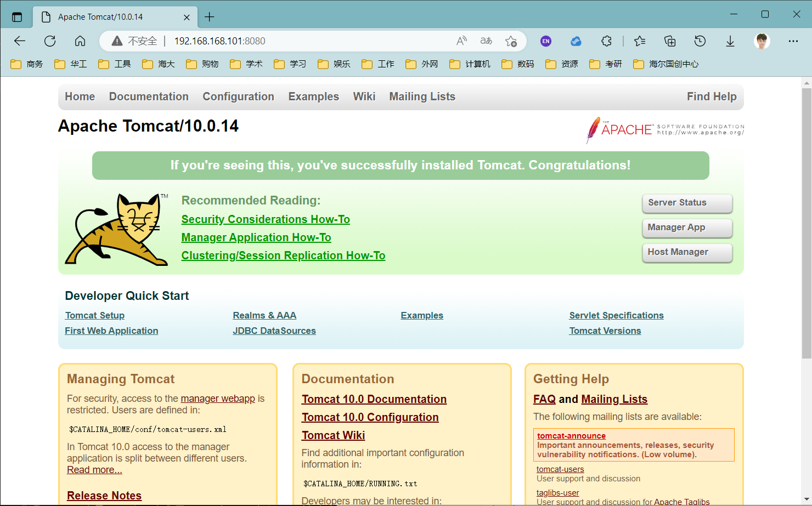Open the Tomcat Versions link
Viewport: 812px width, 506px height.
pos(605,331)
